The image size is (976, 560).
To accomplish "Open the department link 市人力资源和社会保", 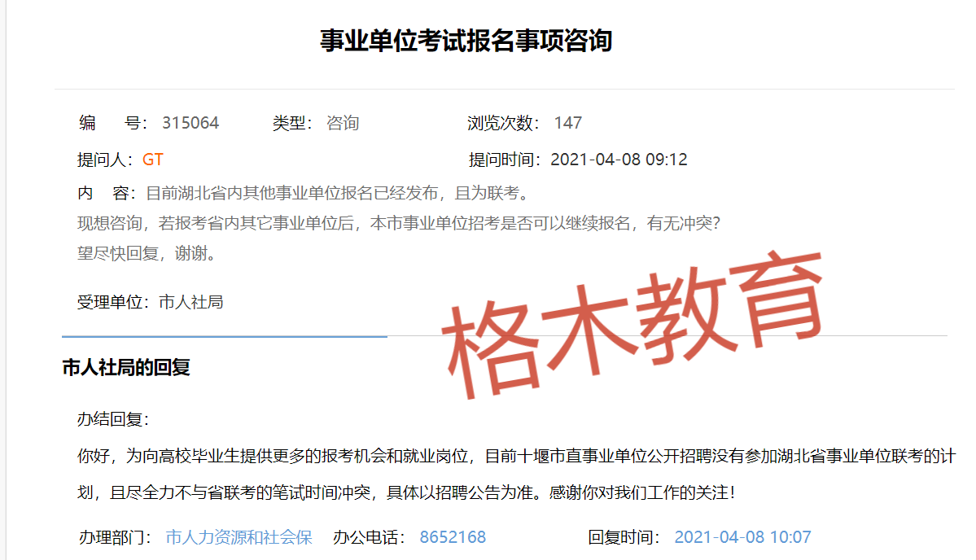I will tap(239, 537).
